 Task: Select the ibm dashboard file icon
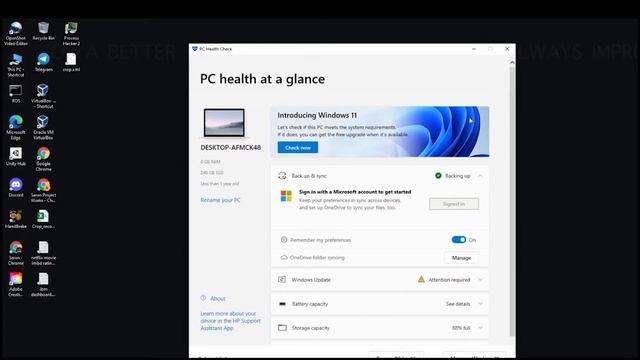tap(43, 284)
